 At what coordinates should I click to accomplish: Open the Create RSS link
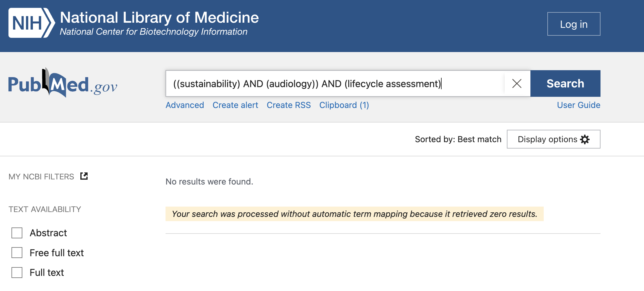(x=289, y=105)
